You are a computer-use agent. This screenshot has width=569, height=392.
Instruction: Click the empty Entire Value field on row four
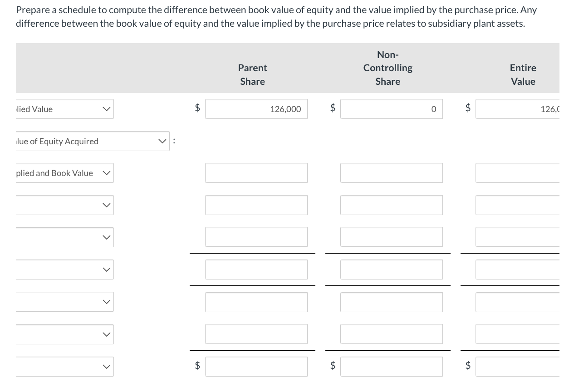click(522, 205)
